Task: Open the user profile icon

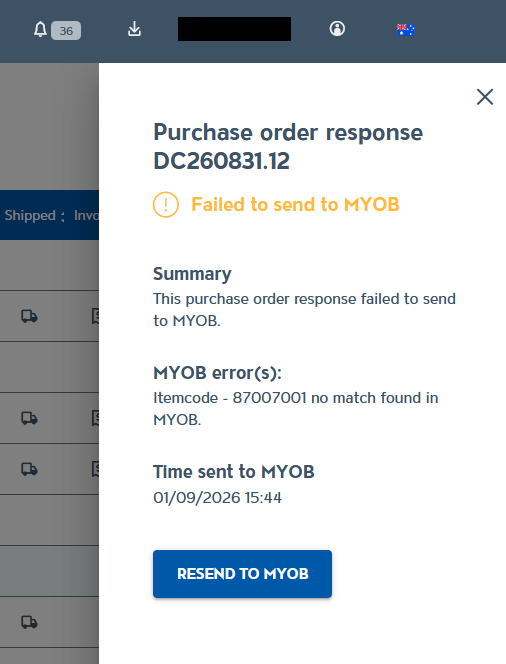Action: (x=337, y=29)
